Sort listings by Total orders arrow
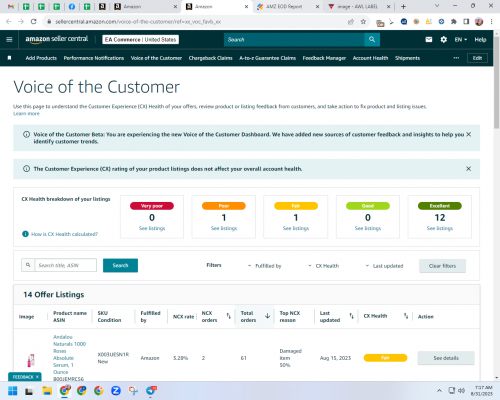 (x=267, y=316)
